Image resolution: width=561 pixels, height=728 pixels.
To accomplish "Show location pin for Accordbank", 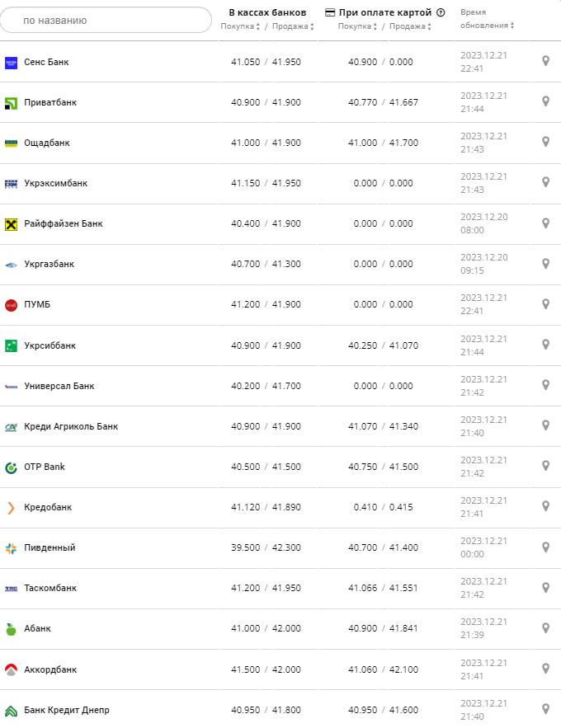I will coord(545,668).
